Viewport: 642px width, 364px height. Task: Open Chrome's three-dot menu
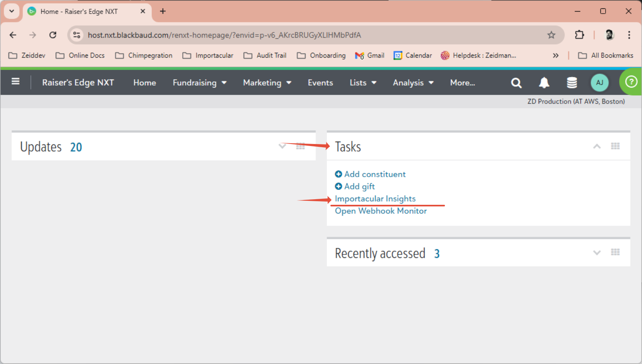pyautogui.click(x=629, y=35)
